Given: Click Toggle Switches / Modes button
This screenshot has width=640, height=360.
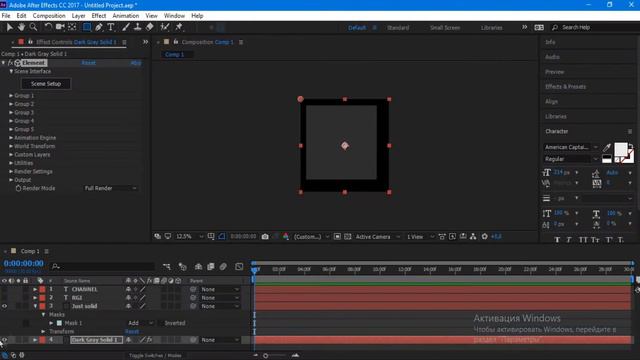Looking at the screenshot, I should [x=155, y=356].
